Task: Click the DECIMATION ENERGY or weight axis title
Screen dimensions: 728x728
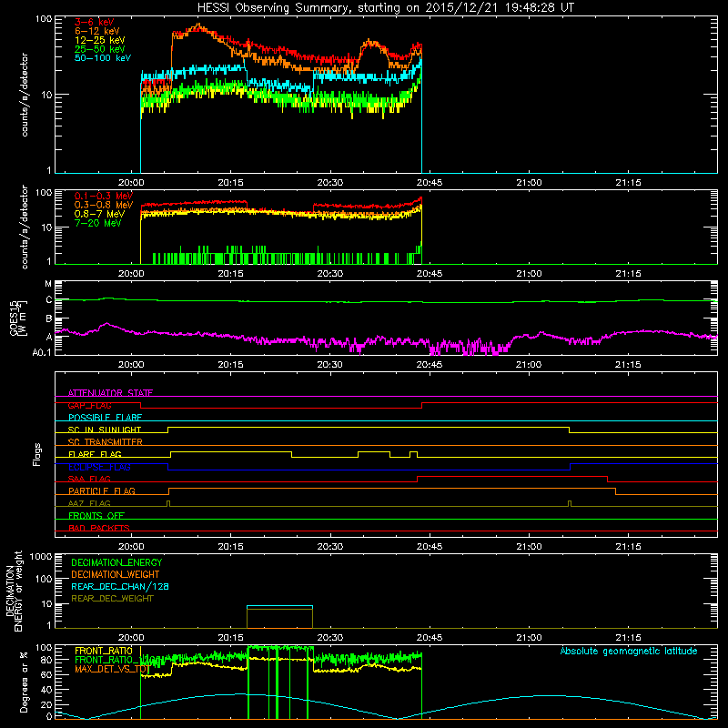Action: (14, 591)
